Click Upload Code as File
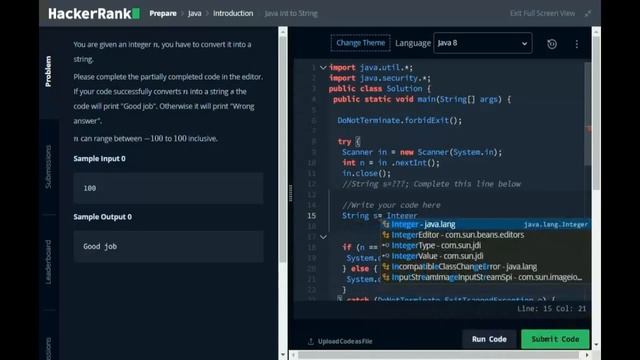 pyautogui.click(x=345, y=341)
